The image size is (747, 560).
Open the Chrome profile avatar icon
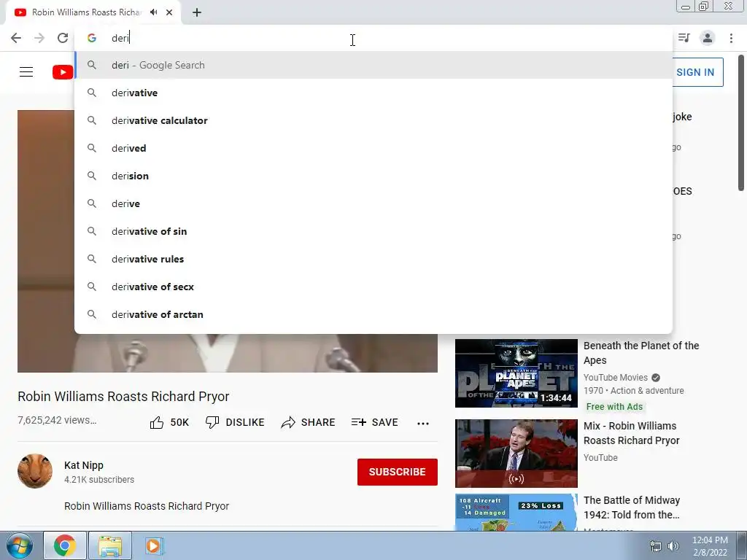708,38
